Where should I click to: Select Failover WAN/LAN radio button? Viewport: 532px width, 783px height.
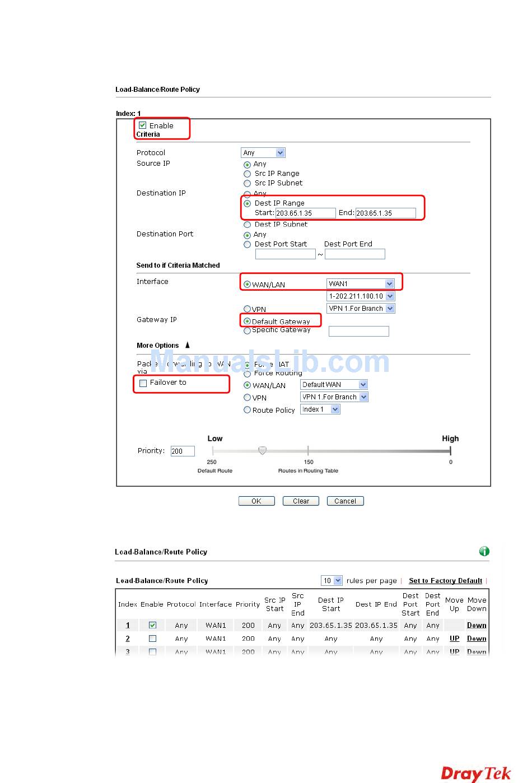point(247,385)
